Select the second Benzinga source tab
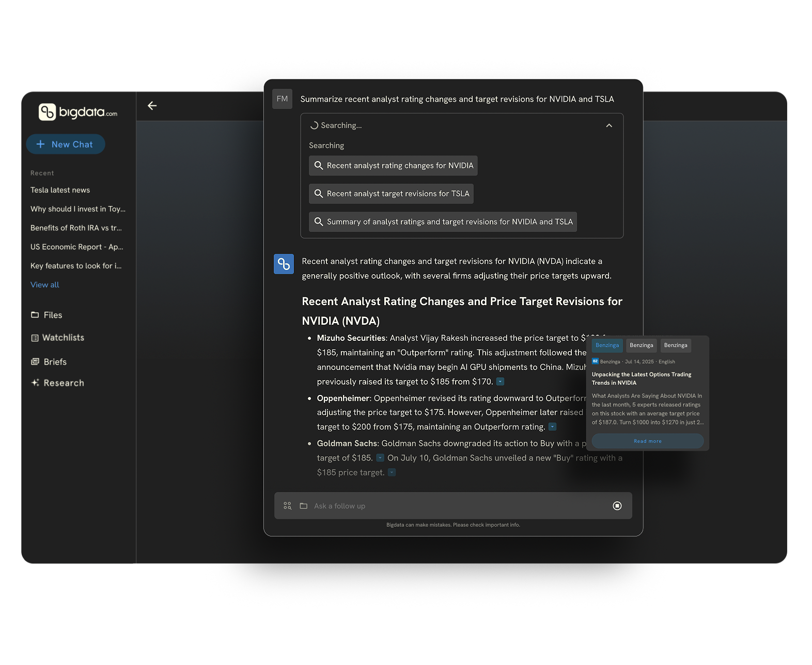 pos(641,345)
